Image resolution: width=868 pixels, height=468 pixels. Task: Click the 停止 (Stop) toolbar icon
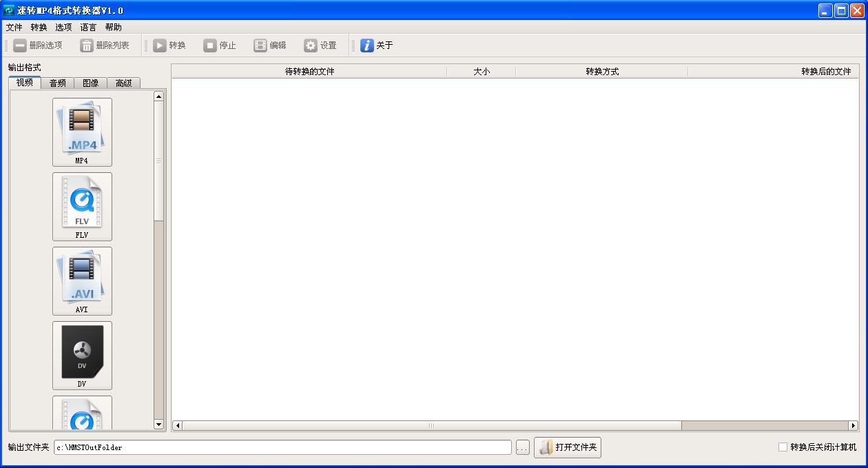point(218,45)
